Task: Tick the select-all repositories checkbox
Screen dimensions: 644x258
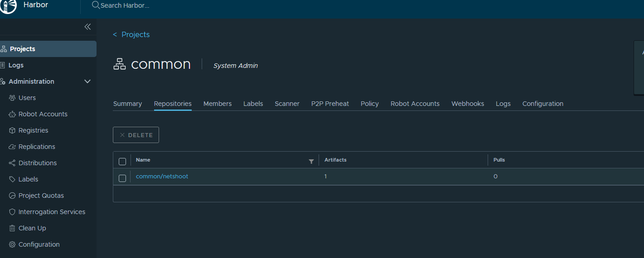Action: [122, 161]
